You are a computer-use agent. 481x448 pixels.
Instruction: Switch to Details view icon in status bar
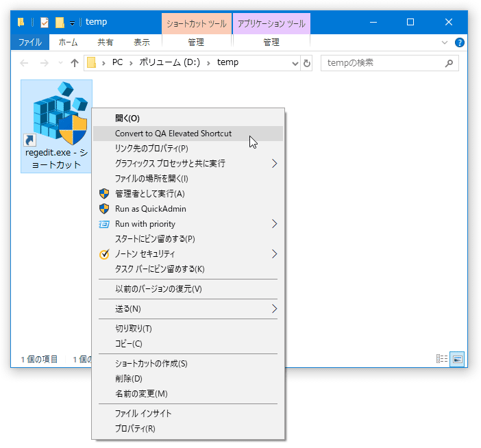[x=442, y=359]
